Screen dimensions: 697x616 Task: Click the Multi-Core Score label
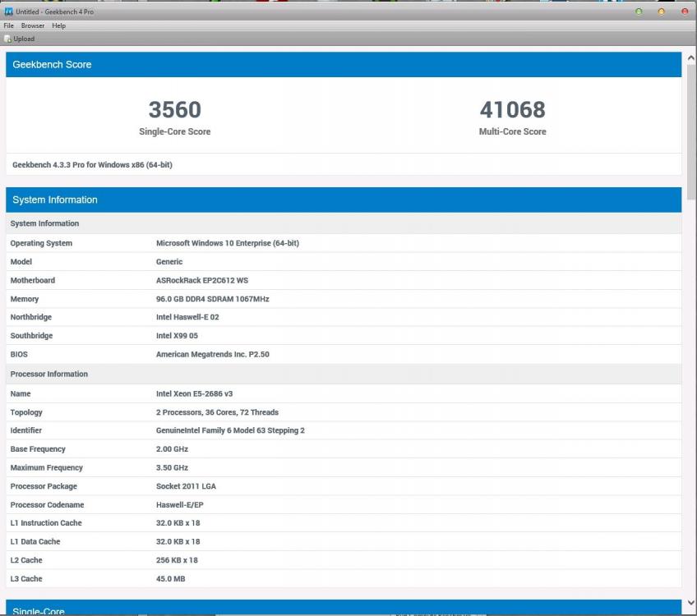513,131
